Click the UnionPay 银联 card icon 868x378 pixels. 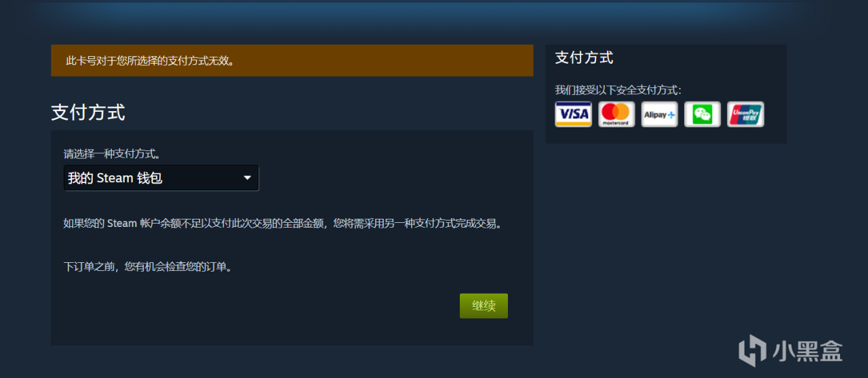[x=745, y=114]
